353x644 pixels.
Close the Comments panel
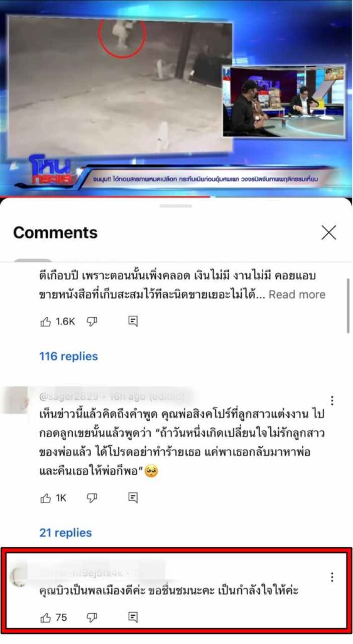tap(329, 233)
